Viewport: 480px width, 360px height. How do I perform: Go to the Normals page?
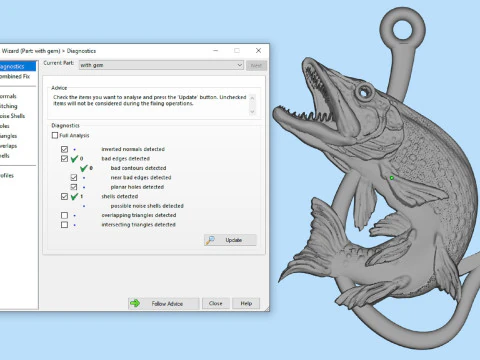point(8,96)
